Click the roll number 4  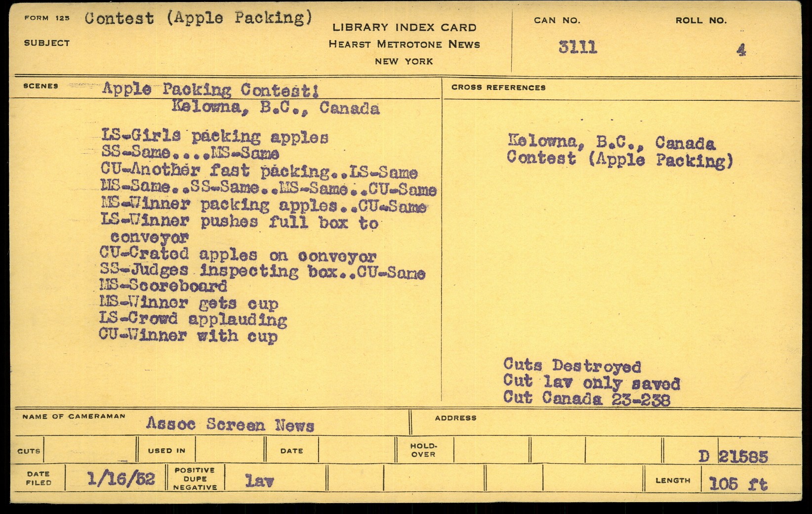[x=741, y=50]
